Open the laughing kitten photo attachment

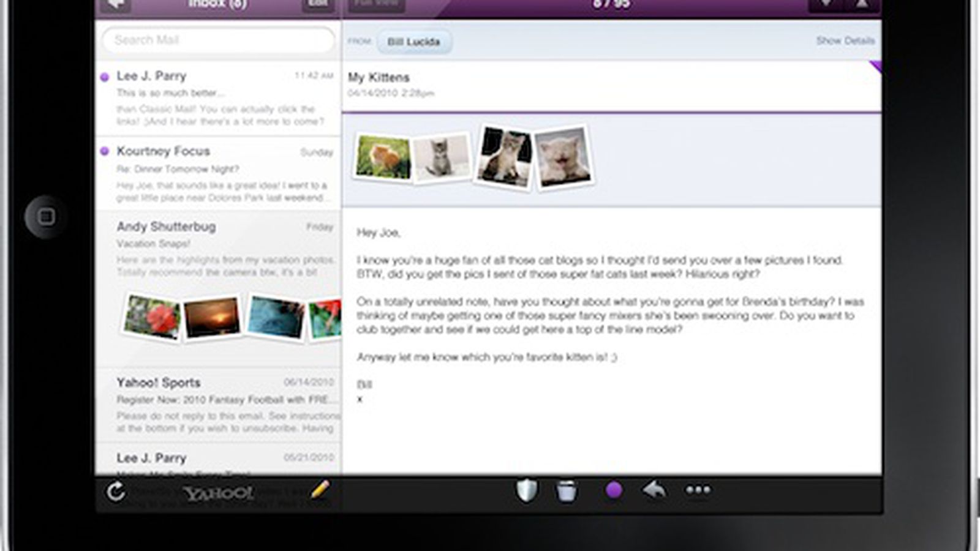[562, 158]
